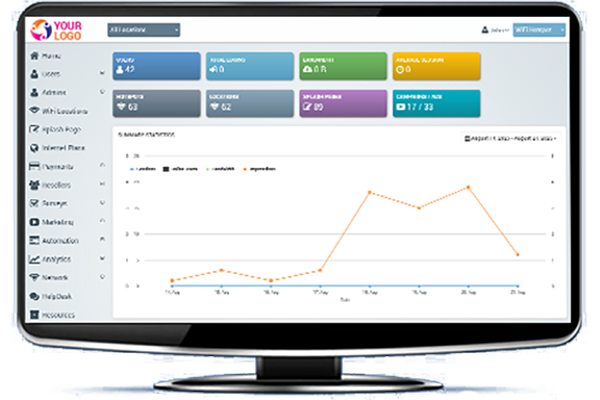600x400 pixels.
Task: Click the WiFi Locations wifi icon
Action: coord(35,110)
